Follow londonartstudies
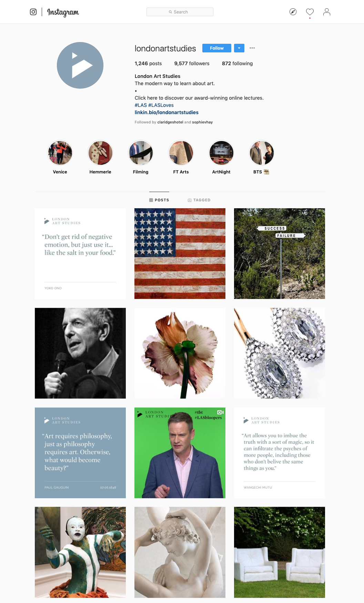Viewport: 364px width, 603px height. point(217,48)
